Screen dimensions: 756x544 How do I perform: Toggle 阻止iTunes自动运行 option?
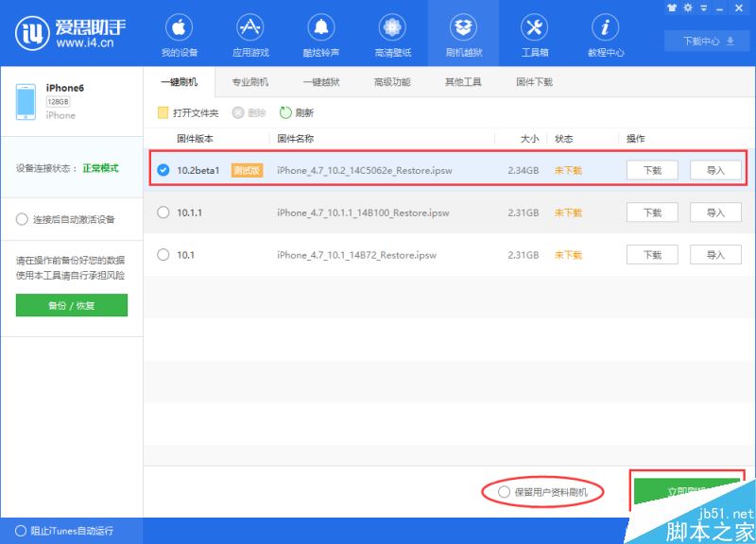(x=21, y=531)
